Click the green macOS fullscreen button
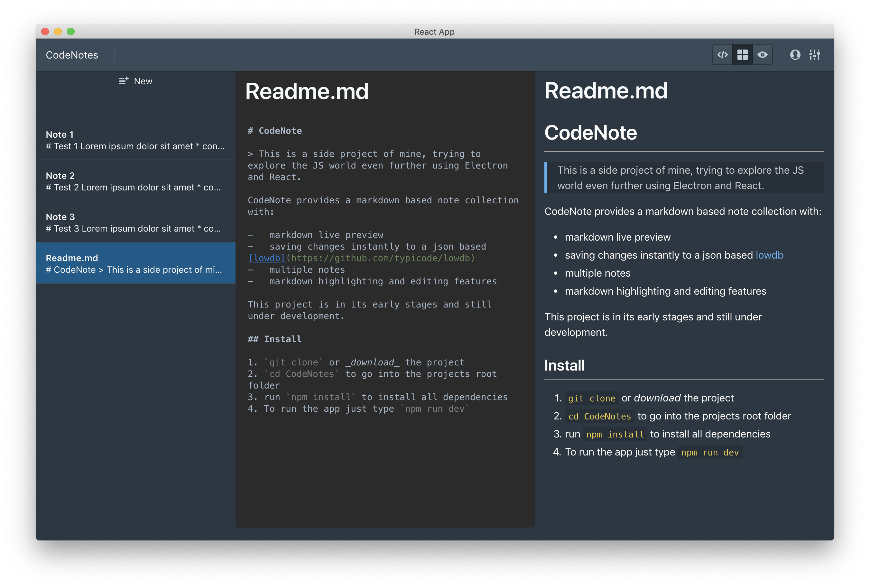This screenshot has width=870, height=588. [71, 32]
